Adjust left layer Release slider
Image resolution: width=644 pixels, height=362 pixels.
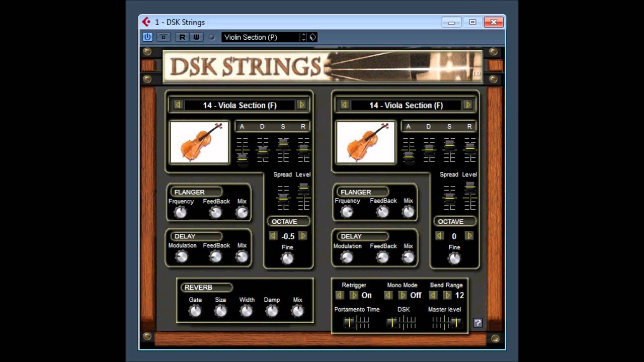[x=303, y=150]
